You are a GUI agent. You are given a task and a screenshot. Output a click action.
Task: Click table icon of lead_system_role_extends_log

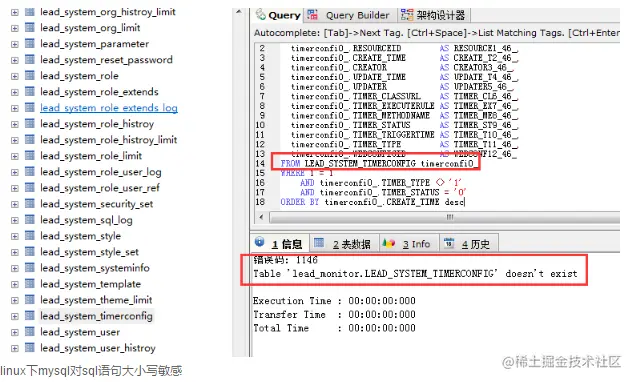pos(30,108)
